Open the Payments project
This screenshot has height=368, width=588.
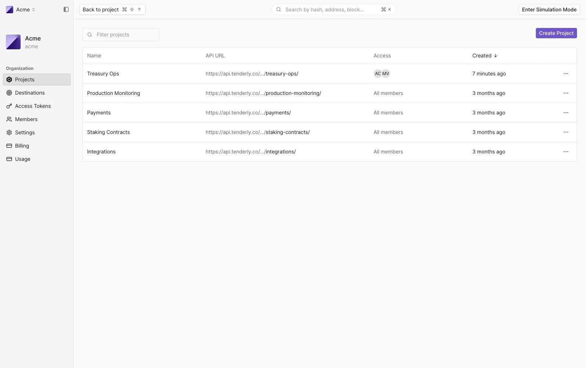99,113
